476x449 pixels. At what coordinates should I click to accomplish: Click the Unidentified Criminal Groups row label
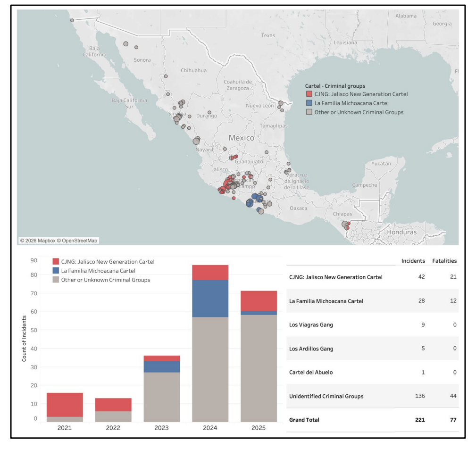326,396
